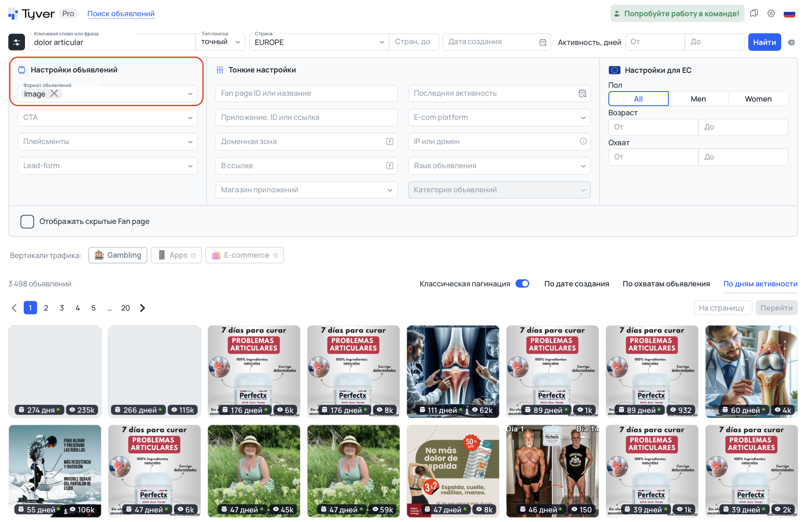
Task: Open E-com platform dropdown
Action: pyautogui.click(x=499, y=118)
